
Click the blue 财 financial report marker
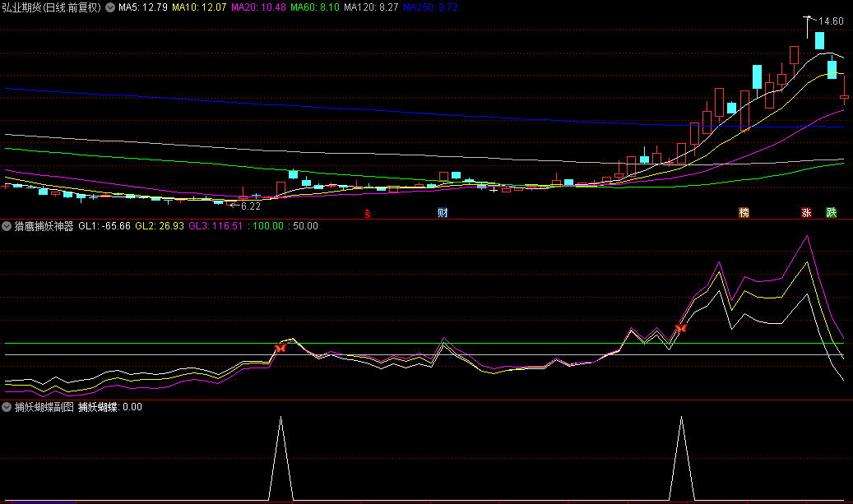tap(443, 213)
